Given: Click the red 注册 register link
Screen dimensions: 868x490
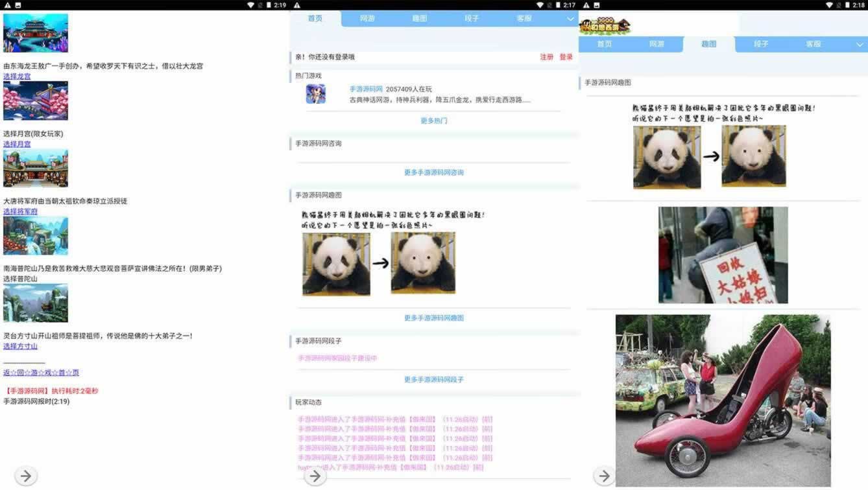Looking at the screenshot, I should pyautogui.click(x=547, y=57).
